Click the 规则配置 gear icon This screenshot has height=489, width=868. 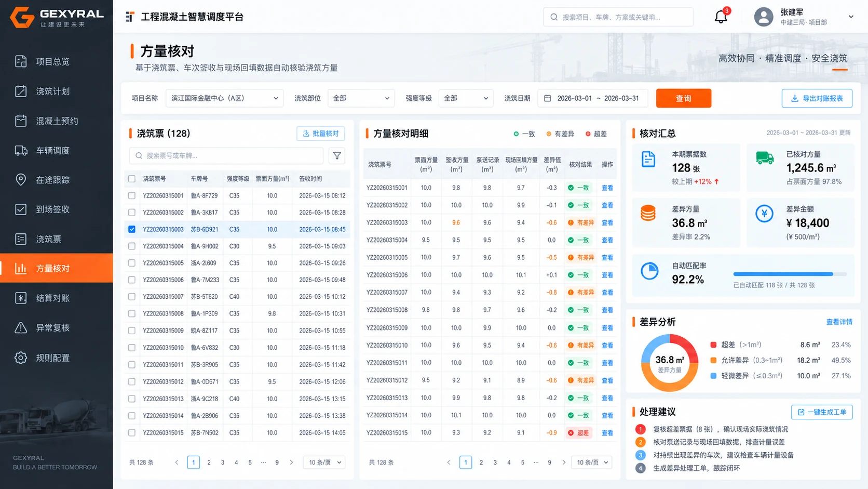21,358
